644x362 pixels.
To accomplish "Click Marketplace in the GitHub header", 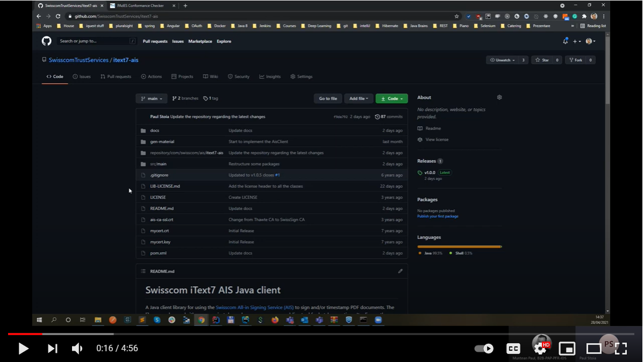I will [x=200, y=41].
